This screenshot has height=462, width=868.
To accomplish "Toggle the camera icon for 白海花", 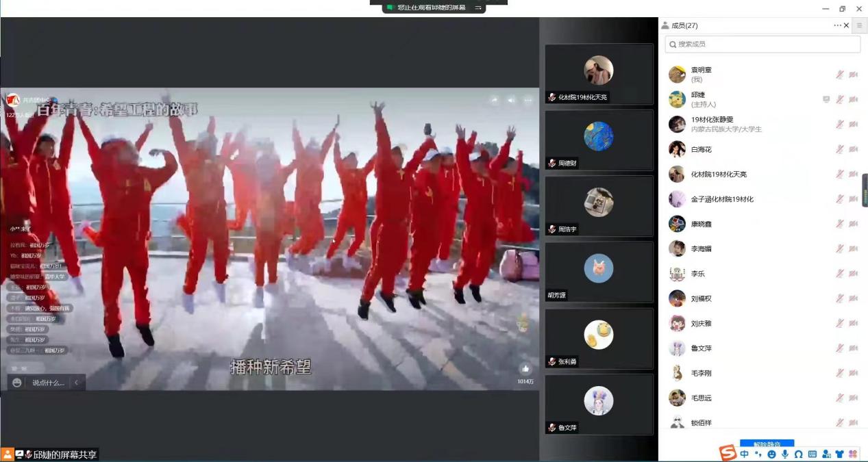I will (853, 149).
